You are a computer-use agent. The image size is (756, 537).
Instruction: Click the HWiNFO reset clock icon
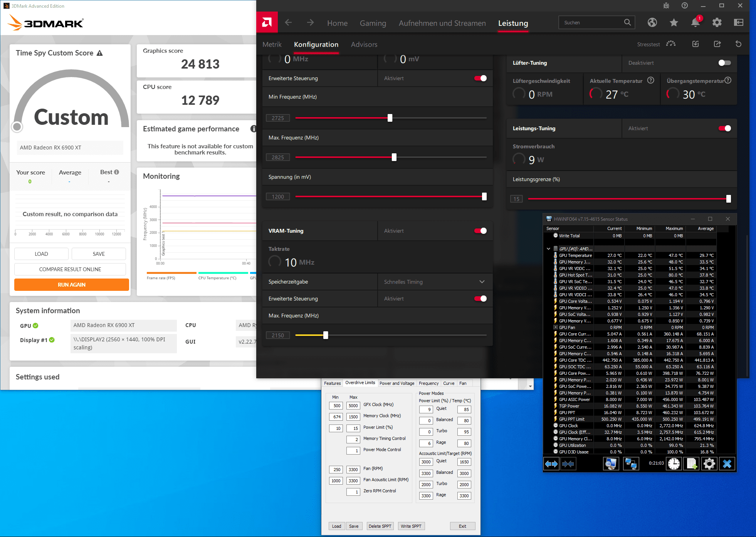[674, 464]
